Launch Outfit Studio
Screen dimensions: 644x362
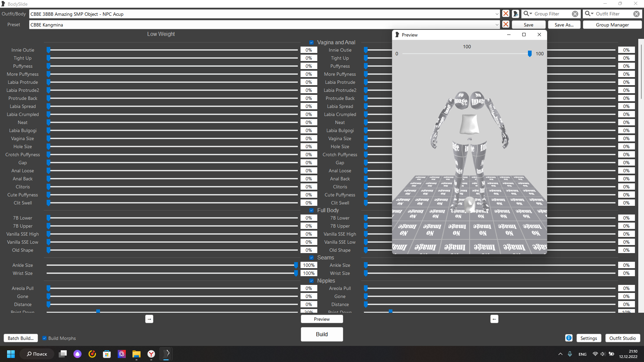[623, 338]
